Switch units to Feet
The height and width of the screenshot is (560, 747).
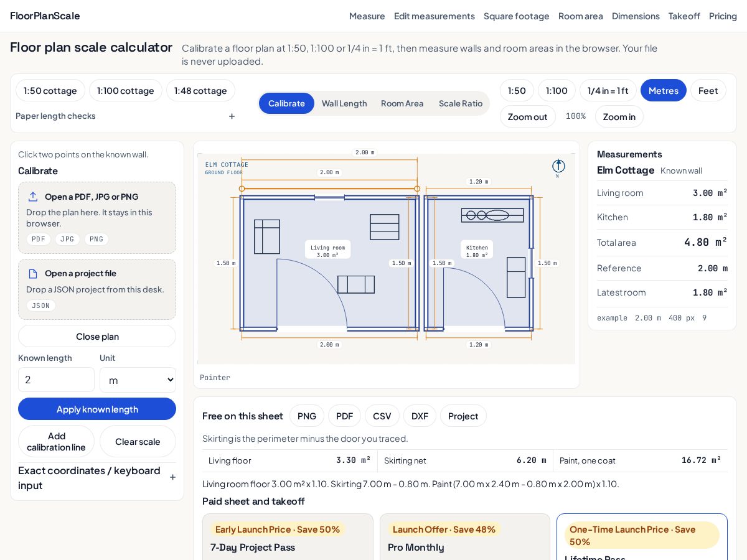click(708, 90)
